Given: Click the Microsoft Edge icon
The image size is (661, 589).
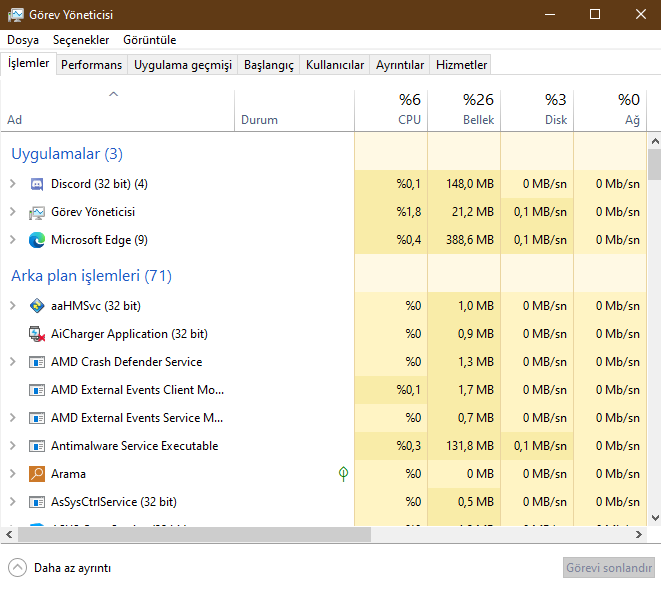Looking at the screenshot, I should tap(37, 240).
